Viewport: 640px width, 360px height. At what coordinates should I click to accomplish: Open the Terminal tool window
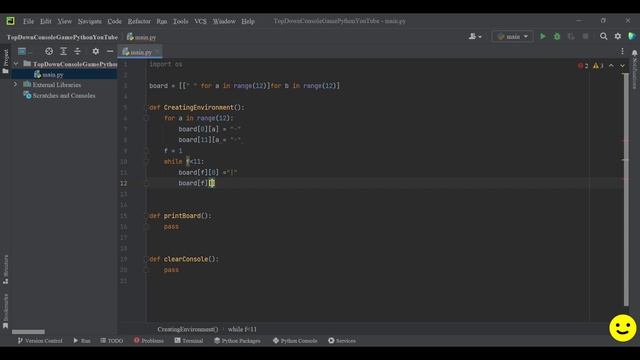[x=189, y=340]
